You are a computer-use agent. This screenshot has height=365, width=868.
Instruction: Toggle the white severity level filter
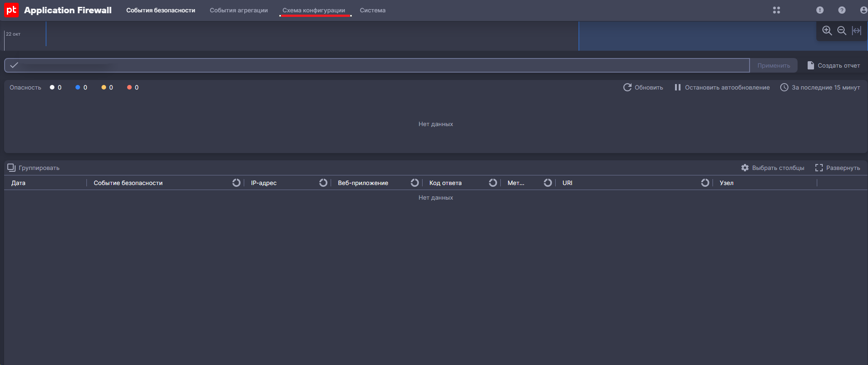52,87
